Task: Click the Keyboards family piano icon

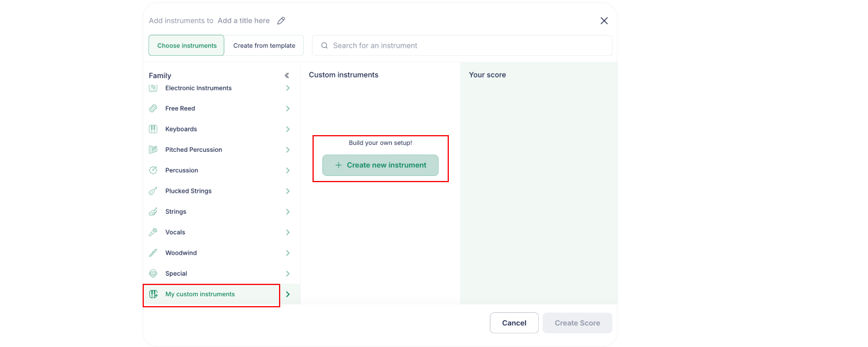Action: click(153, 129)
